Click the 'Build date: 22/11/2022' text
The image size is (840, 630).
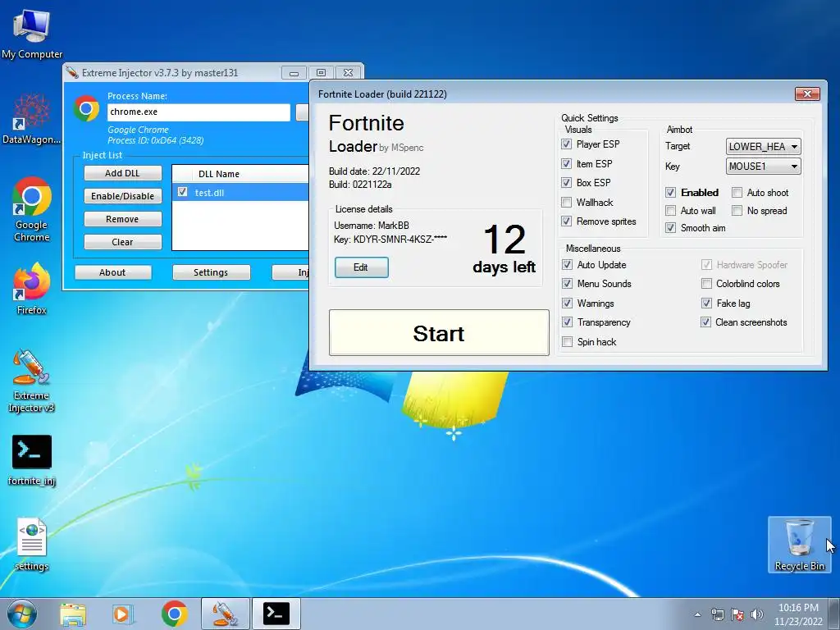point(374,171)
